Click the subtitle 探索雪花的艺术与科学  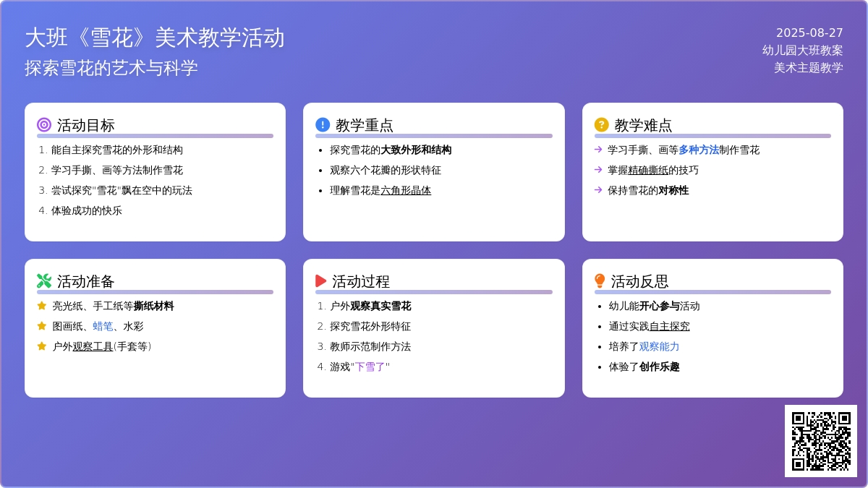point(111,68)
